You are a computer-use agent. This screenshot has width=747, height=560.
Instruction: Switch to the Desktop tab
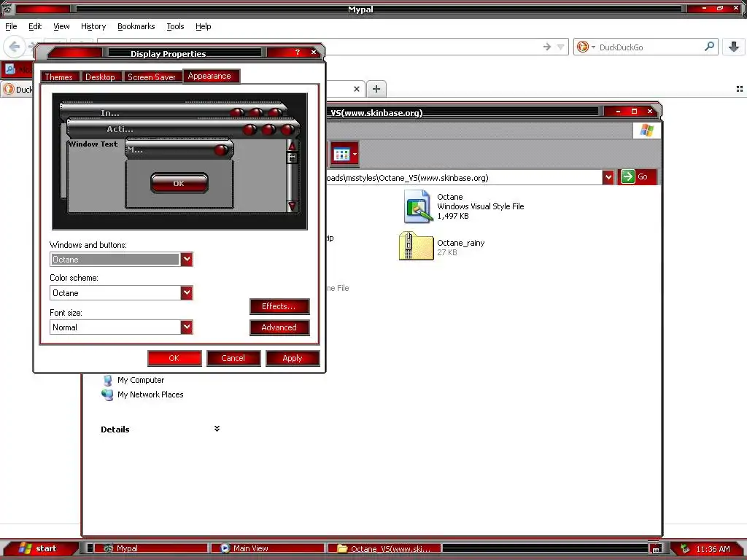pos(100,77)
